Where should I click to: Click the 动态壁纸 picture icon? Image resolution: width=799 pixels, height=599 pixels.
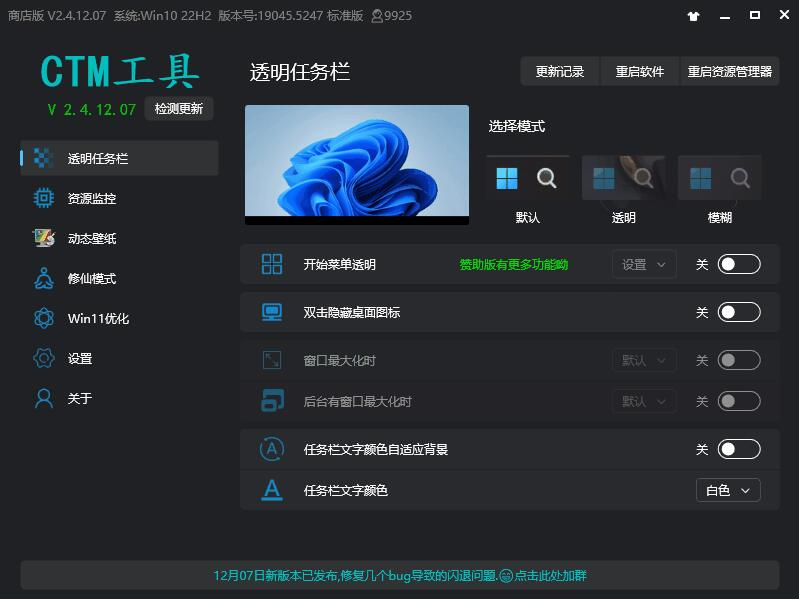point(43,238)
